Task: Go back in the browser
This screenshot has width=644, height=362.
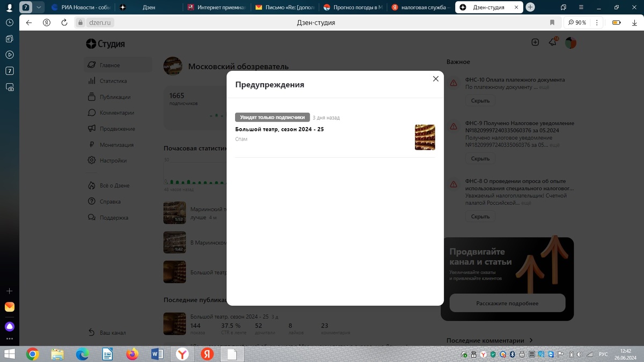Action: (x=29, y=23)
